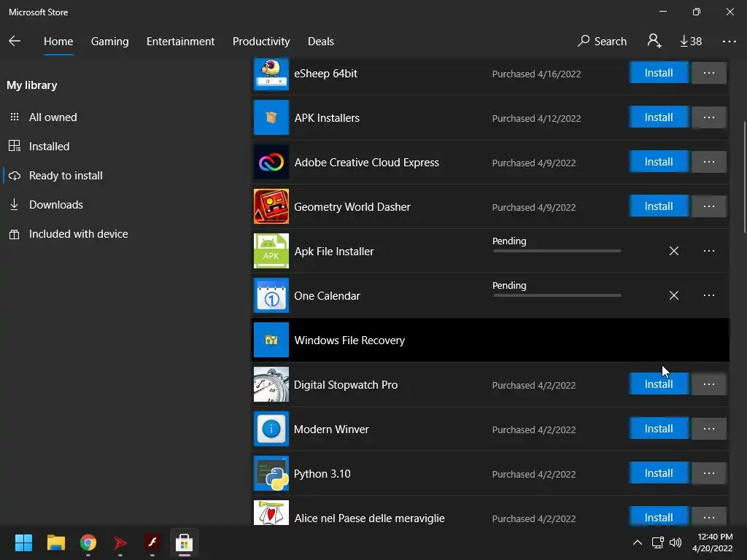
Task: Click Geometry World Dasher app icon
Action: pyautogui.click(x=271, y=206)
